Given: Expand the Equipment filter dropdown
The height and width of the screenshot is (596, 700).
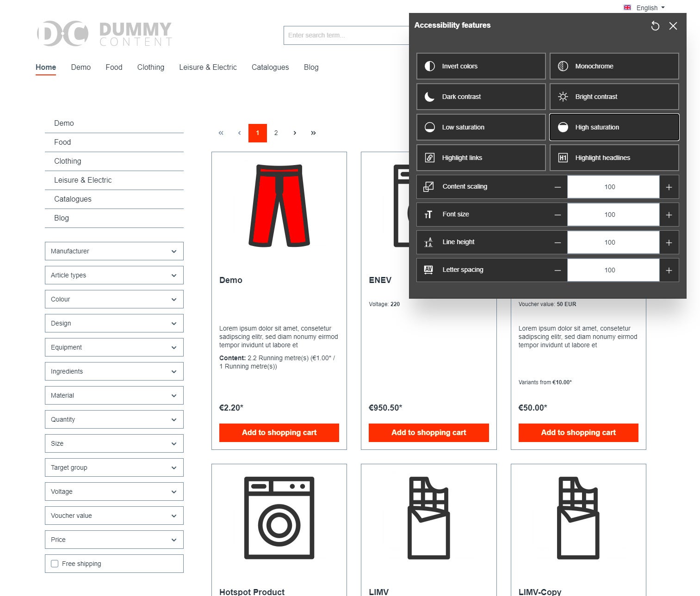Looking at the screenshot, I should click(114, 347).
